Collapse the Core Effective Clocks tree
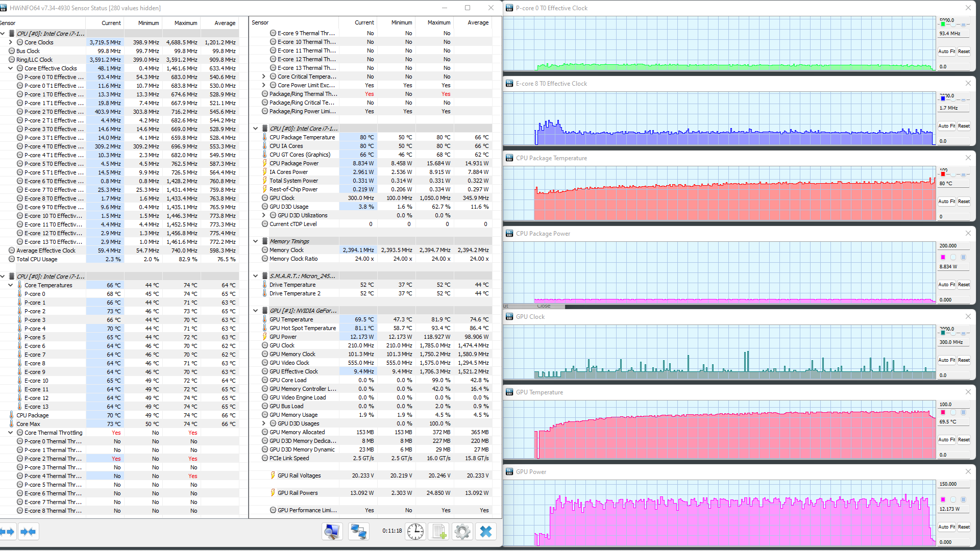This screenshot has height=551, width=980. pos(10,68)
